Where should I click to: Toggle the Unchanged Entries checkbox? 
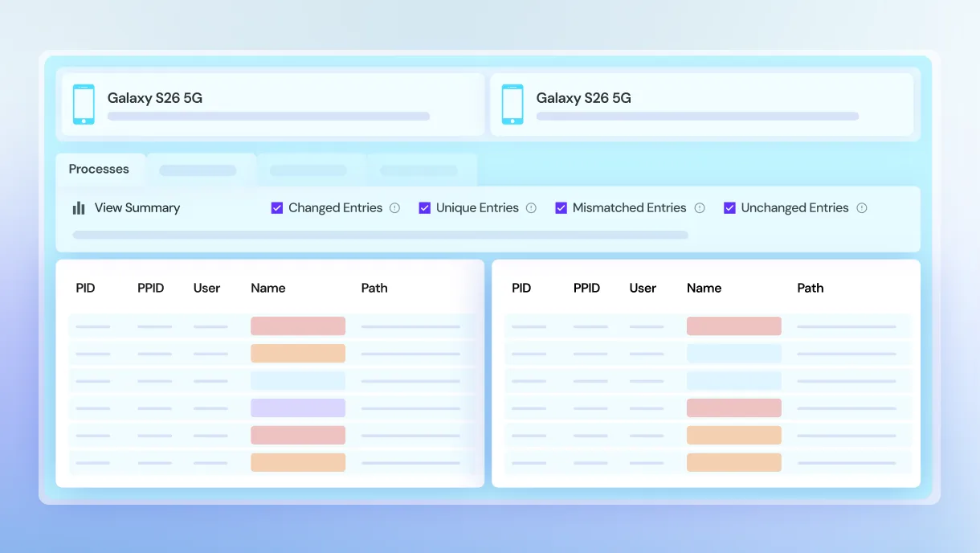730,208
